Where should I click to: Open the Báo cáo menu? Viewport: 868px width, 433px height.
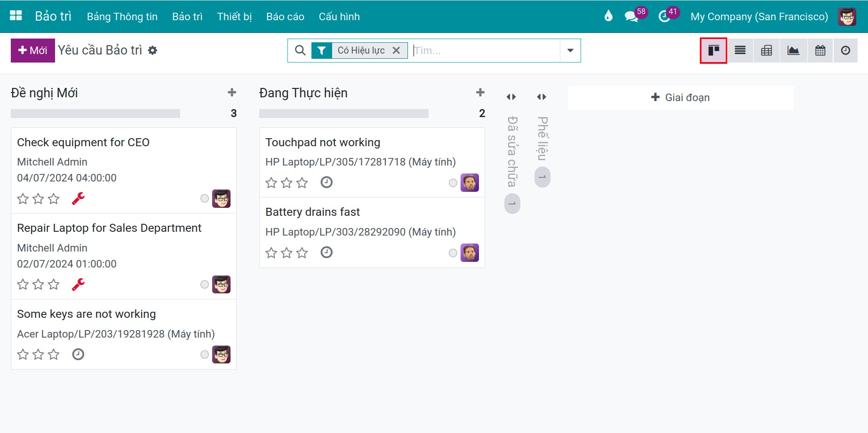[285, 16]
